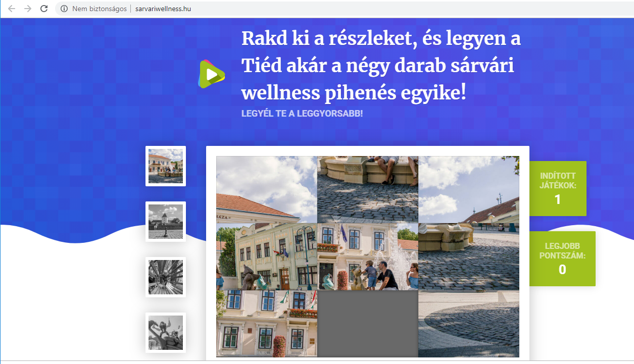Viewport: 634px width, 364px height.
Task: Click the top-middle fountain legs tile
Action: pos(368,190)
